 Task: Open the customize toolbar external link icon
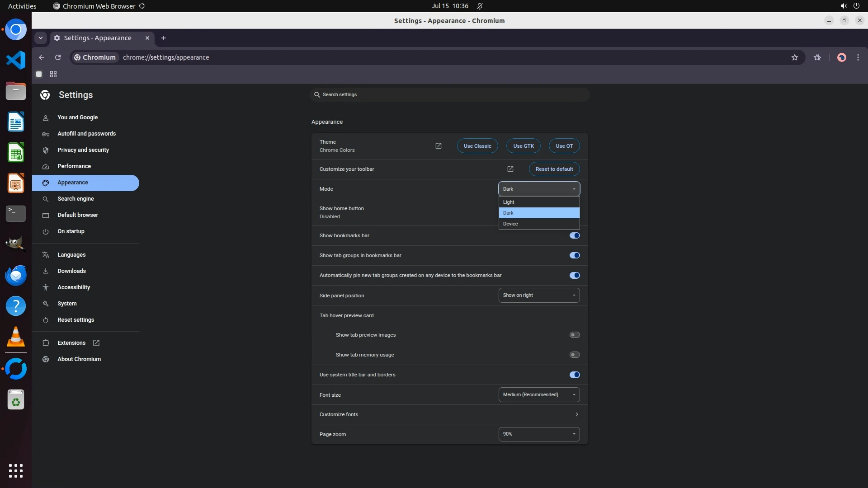tap(510, 169)
